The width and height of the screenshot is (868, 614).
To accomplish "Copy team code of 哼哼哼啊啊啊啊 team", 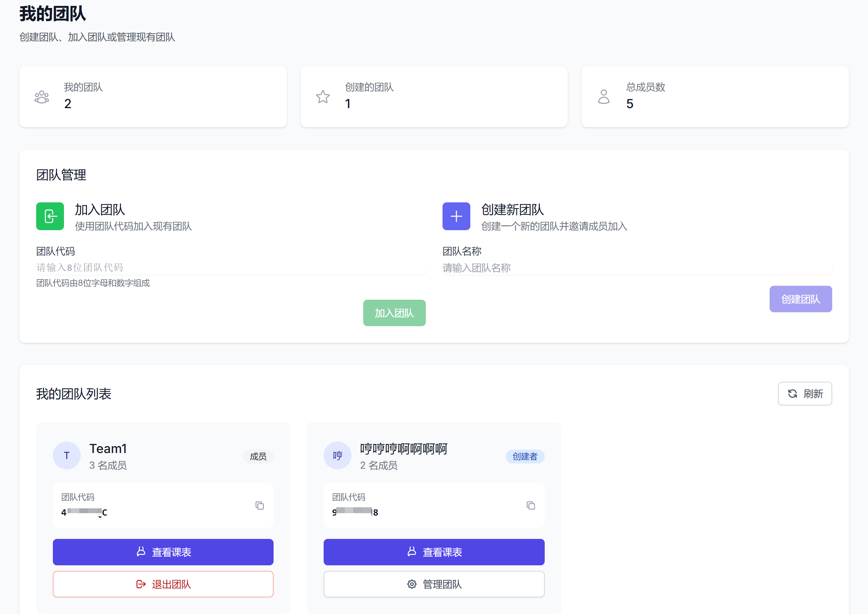I will 530,506.
